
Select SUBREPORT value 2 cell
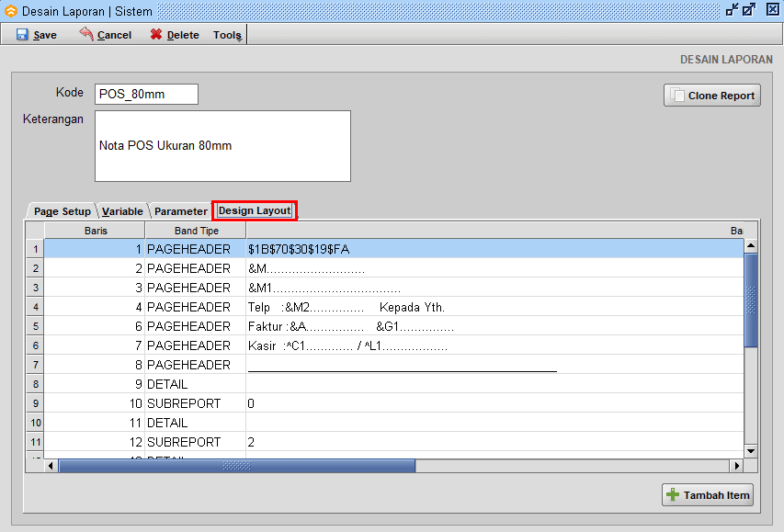(494, 442)
